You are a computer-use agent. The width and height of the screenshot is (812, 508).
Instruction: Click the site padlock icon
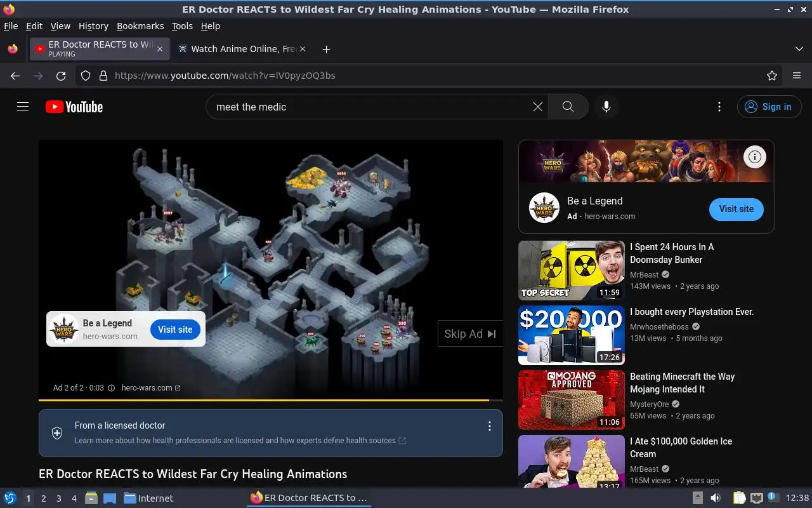pos(103,76)
